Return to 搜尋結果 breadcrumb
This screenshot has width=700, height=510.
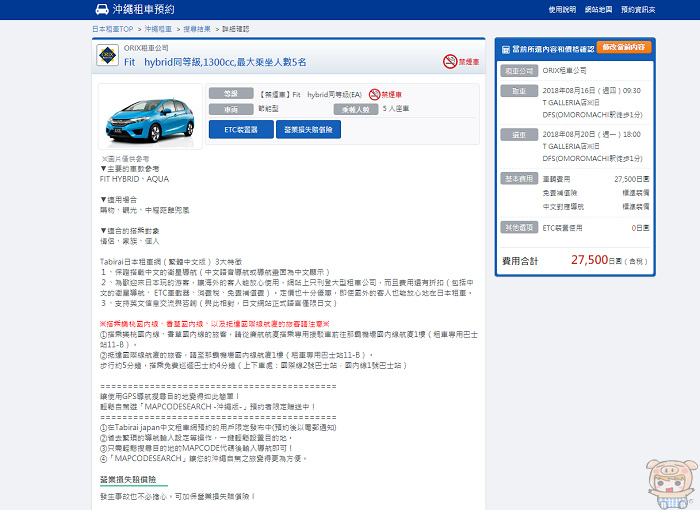[x=197, y=29]
